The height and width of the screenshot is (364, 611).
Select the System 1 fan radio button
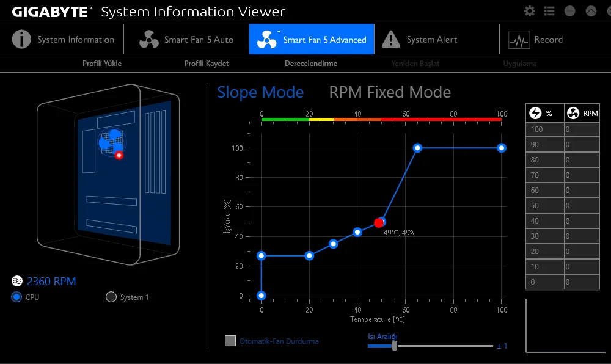coord(111,297)
